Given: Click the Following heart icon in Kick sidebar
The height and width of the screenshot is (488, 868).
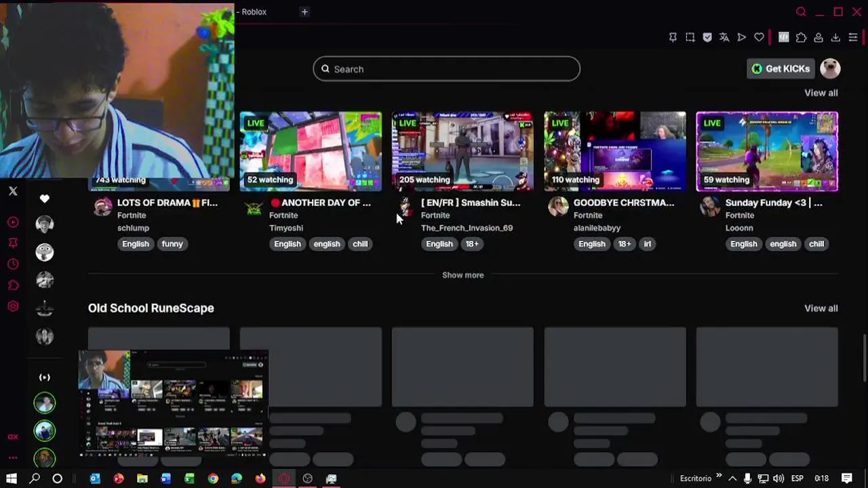Looking at the screenshot, I should pos(45,199).
